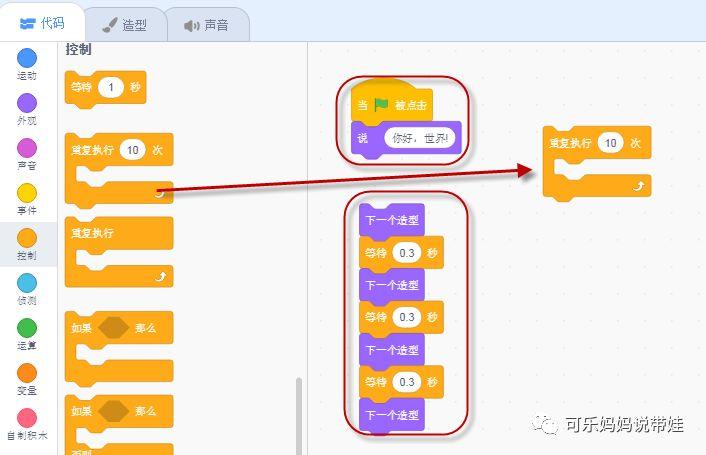Click the 控制 heading in the block palette
The height and width of the screenshot is (455, 706).
pyautogui.click(x=79, y=49)
